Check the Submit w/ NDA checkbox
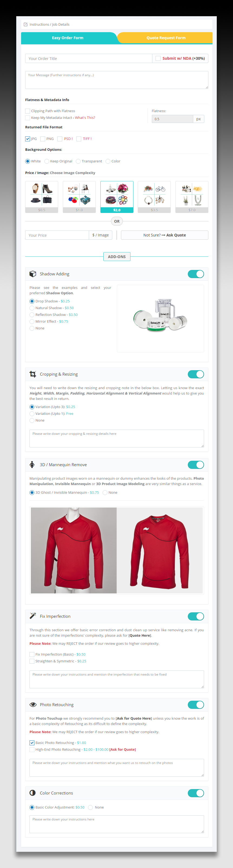233x868 pixels. click(x=158, y=59)
